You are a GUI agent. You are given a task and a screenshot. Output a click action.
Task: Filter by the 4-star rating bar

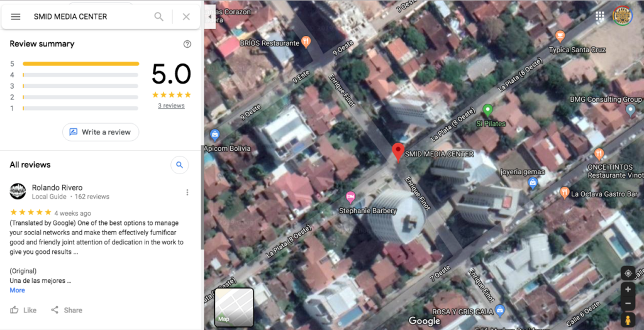click(x=80, y=75)
